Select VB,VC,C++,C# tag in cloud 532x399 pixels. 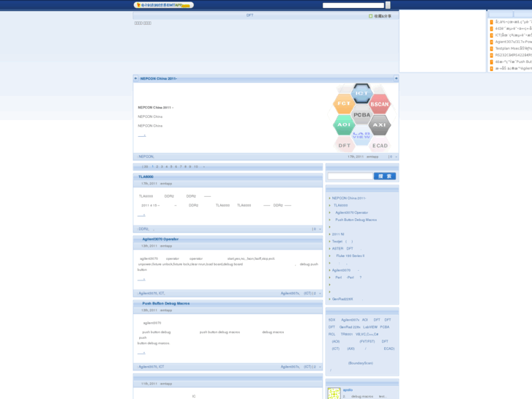pyautogui.click(x=367, y=334)
